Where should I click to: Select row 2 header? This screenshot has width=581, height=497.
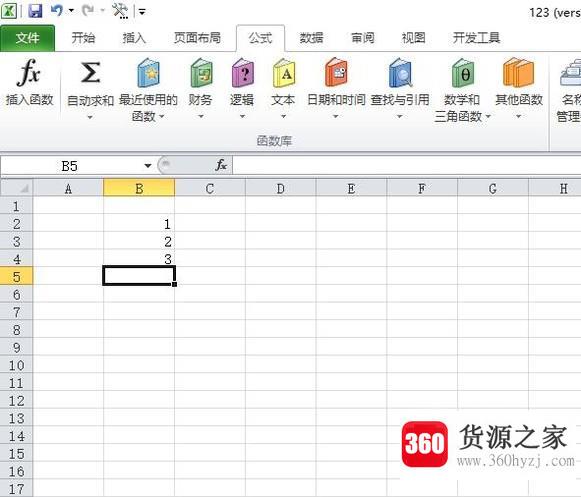tap(16, 223)
